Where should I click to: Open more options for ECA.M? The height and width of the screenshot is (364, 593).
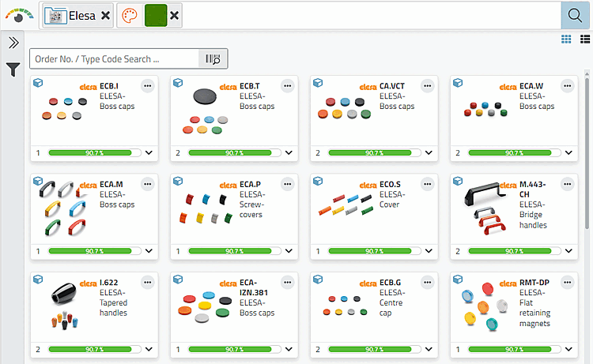point(148,184)
